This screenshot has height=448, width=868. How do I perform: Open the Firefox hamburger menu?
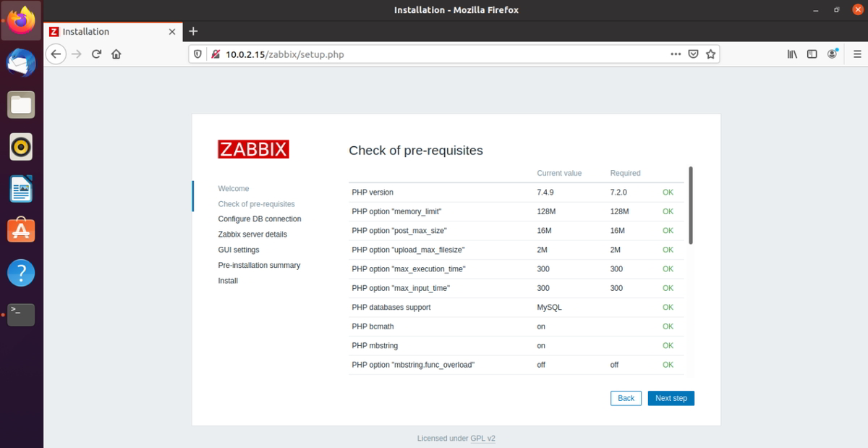(856, 54)
